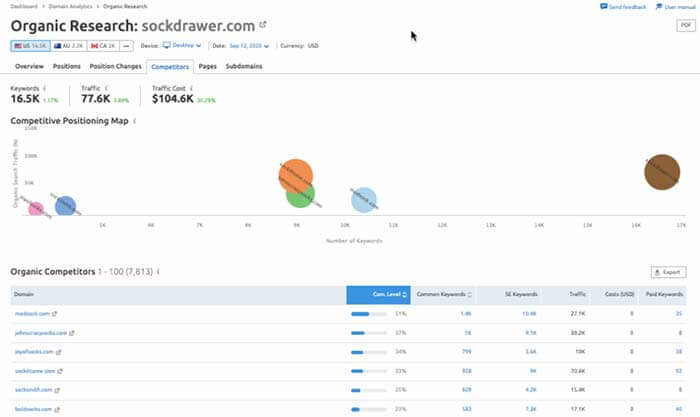Click the User manual icon
This screenshot has height=417, width=700.
pyautogui.click(x=659, y=7)
